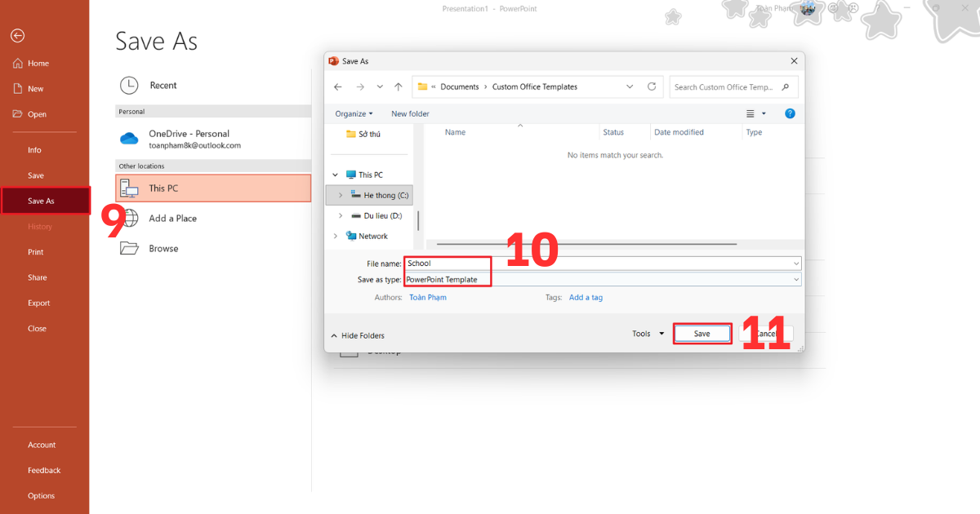Go up one folder level
The width and height of the screenshot is (980, 514).
click(399, 86)
